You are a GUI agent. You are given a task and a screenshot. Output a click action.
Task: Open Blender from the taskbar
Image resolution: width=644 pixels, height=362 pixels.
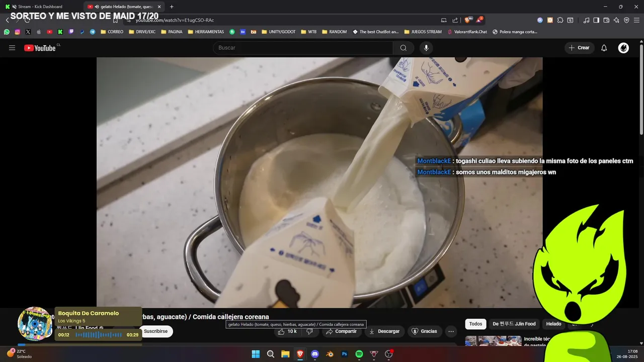330,354
